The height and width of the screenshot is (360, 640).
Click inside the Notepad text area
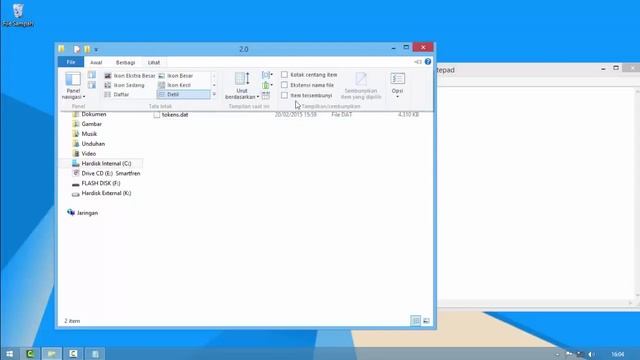(535, 194)
